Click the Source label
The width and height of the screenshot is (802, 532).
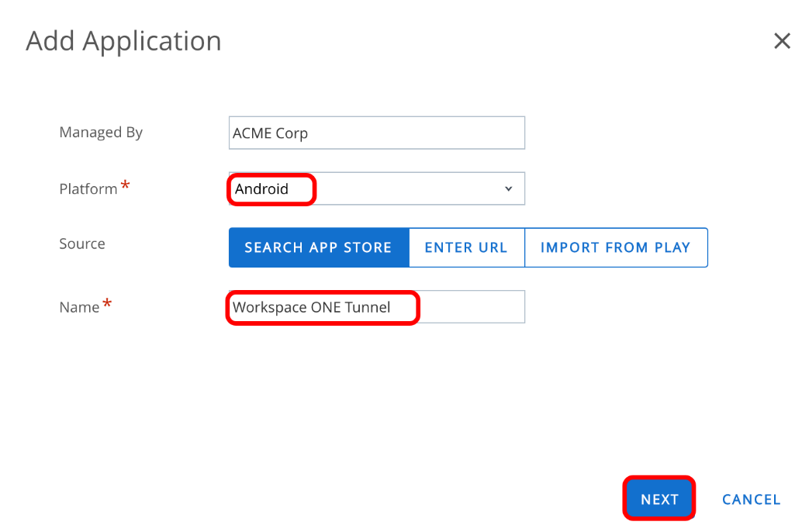click(81, 244)
